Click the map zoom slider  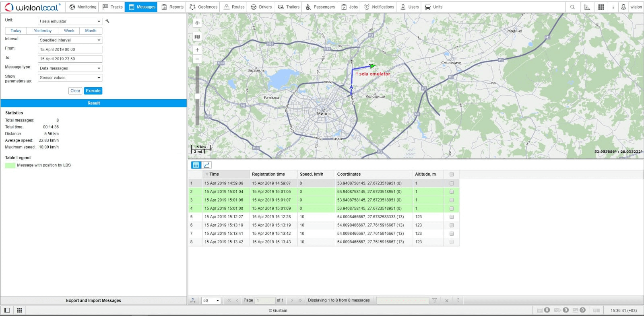[x=197, y=96]
